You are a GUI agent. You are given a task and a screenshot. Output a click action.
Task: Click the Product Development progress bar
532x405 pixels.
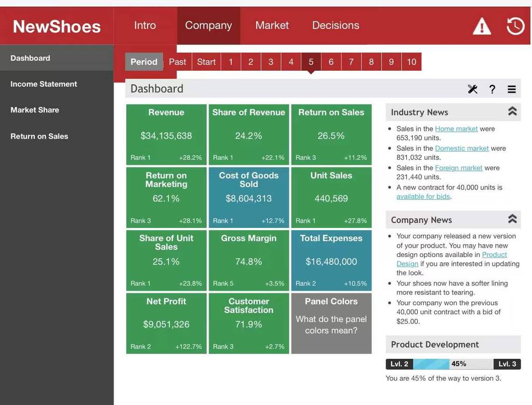pyautogui.click(x=453, y=364)
